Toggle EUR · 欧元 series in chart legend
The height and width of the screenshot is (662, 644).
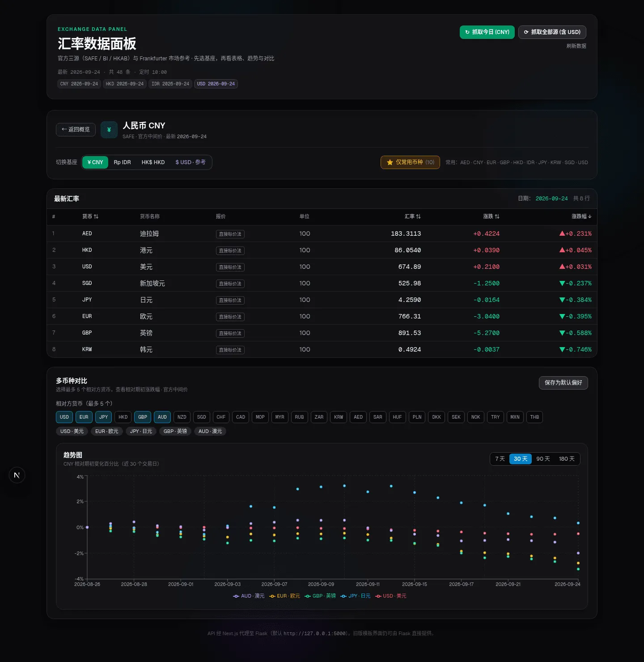(x=284, y=596)
